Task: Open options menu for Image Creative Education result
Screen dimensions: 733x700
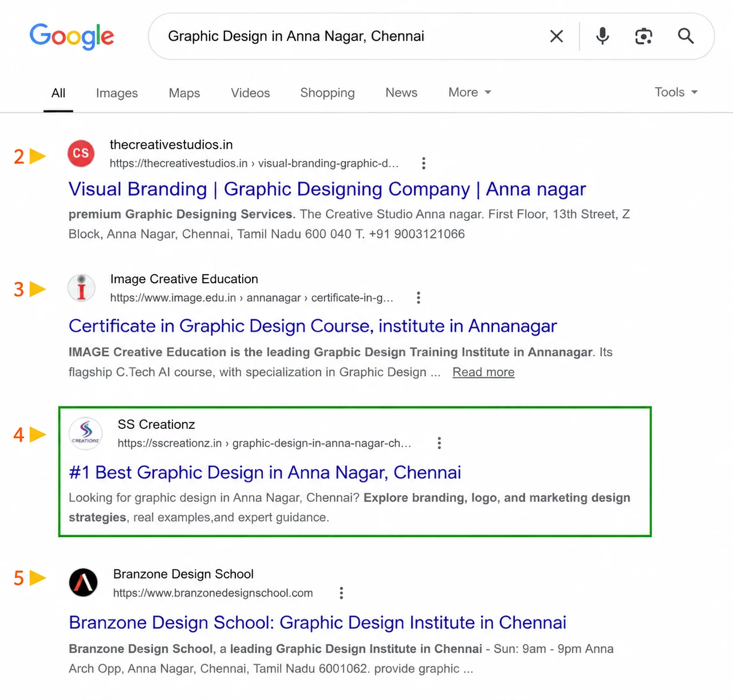Action: coord(419,297)
